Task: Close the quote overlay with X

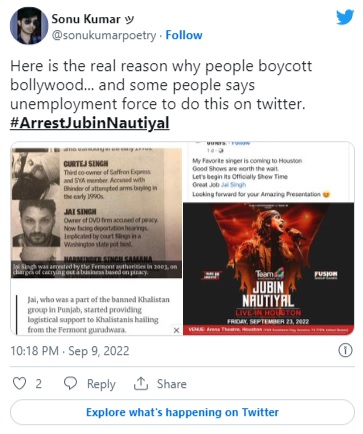Action: coord(177,330)
